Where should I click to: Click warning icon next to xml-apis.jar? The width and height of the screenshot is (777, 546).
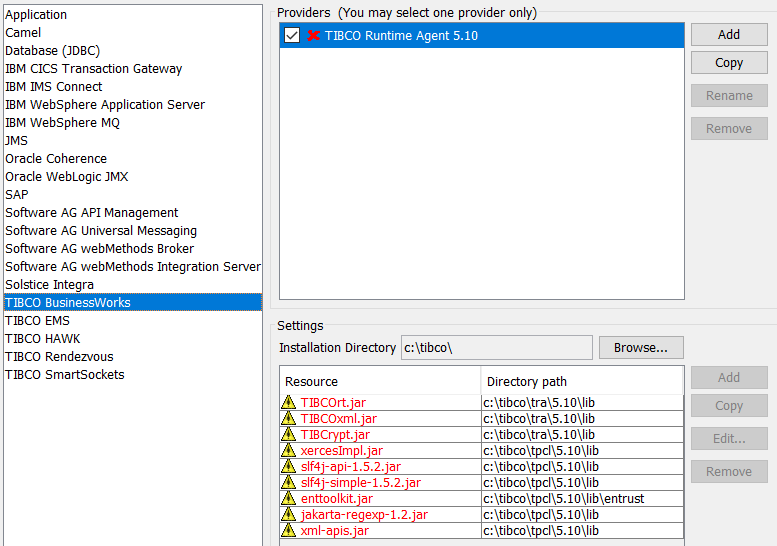288,530
